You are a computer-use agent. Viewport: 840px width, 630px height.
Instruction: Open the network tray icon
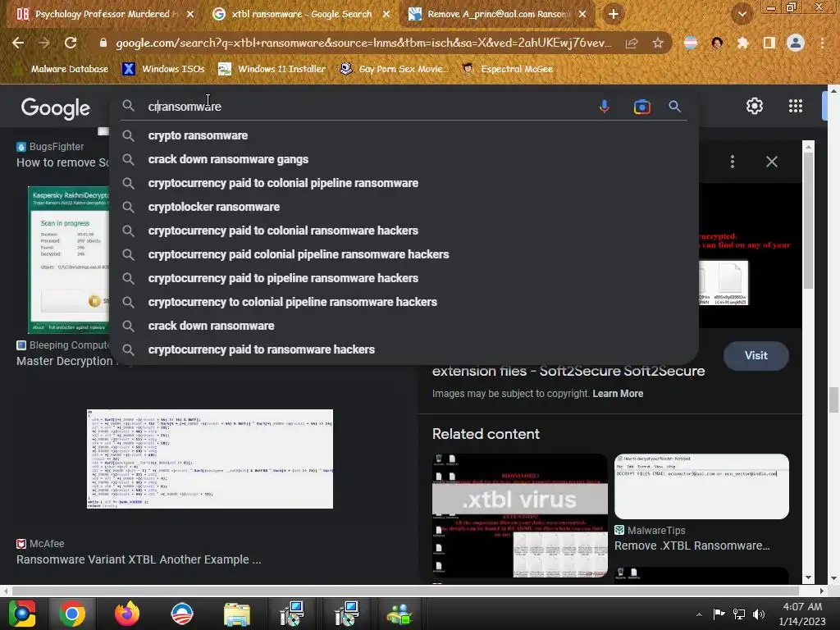[739, 614]
